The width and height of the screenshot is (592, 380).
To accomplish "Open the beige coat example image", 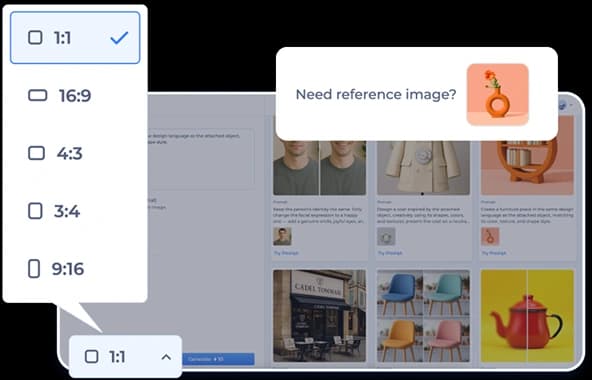I will 423,168.
